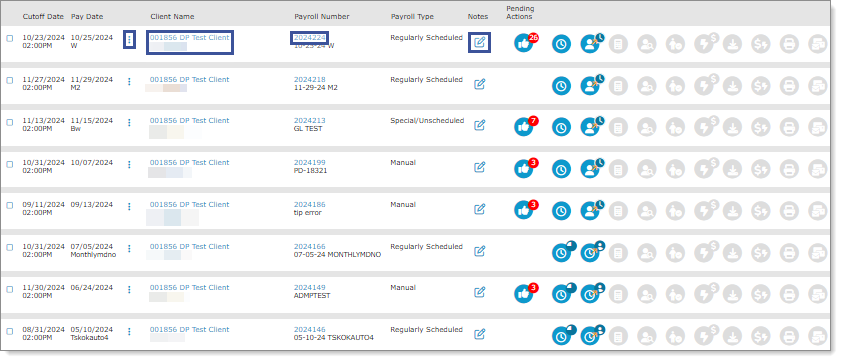Screen dimensions: 841x361
Task: Show more actions for 06/24/2024 pay date
Action: coord(129,290)
